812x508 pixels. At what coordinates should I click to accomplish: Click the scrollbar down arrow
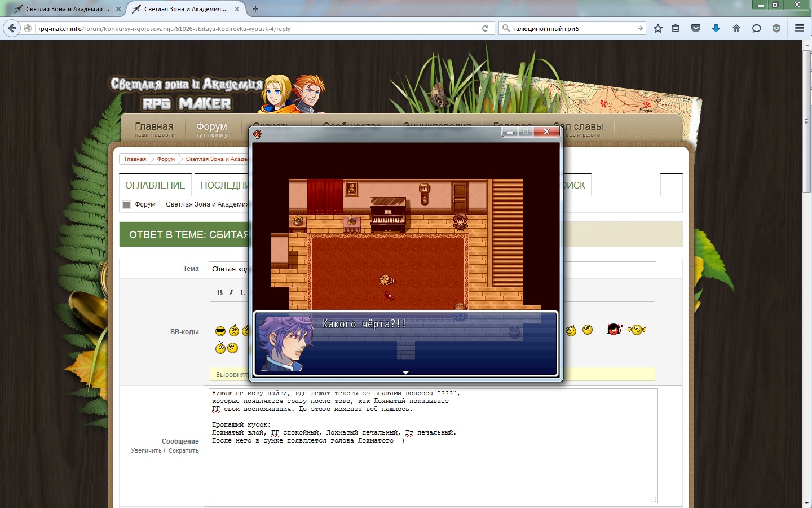(x=806, y=503)
